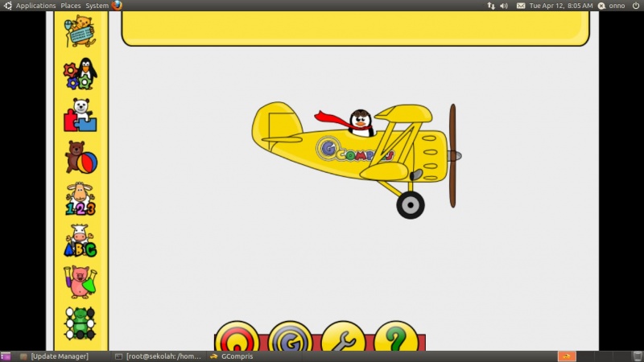
Task: Open the About GCompris G button
Action: click(x=290, y=338)
